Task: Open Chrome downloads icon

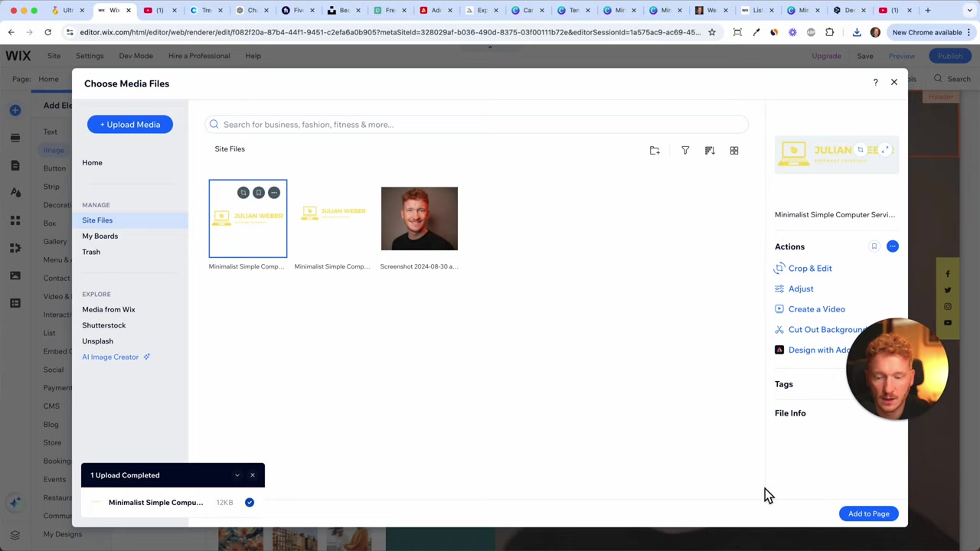Action: 857,32
